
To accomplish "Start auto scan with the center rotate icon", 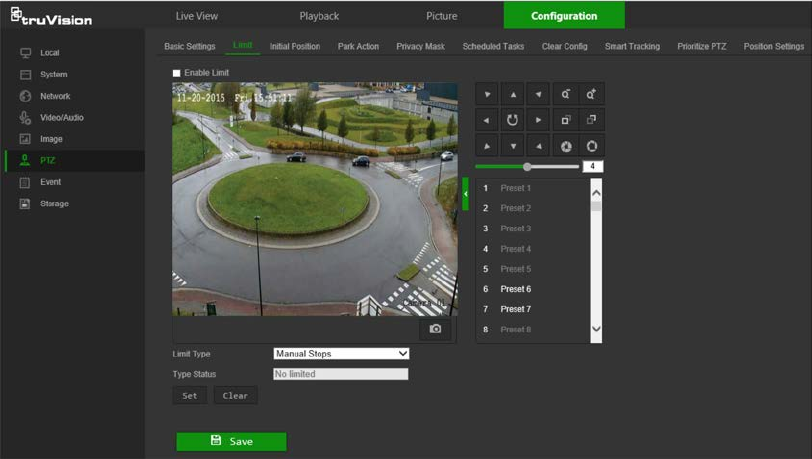I will (x=513, y=120).
